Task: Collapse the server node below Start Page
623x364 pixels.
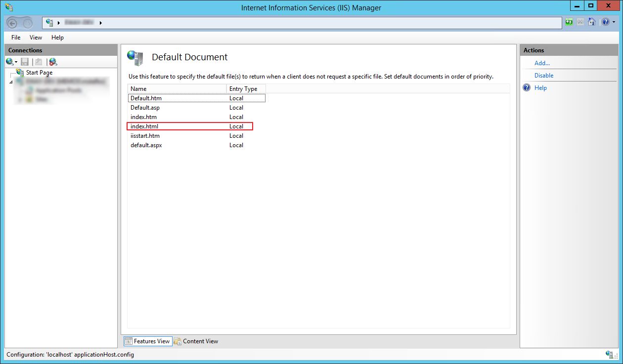Action: pyautogui.click(x=11, y=81)
